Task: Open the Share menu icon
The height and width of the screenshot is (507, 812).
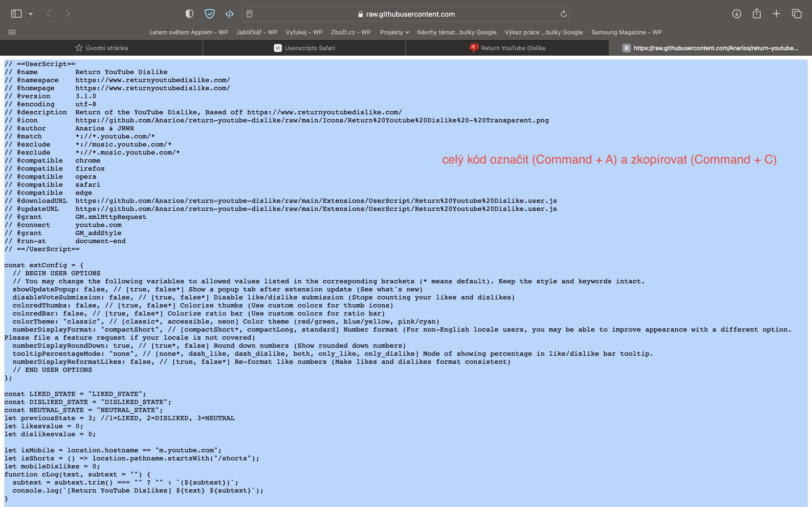Action: pyautogui.click(x=757, y=14)
